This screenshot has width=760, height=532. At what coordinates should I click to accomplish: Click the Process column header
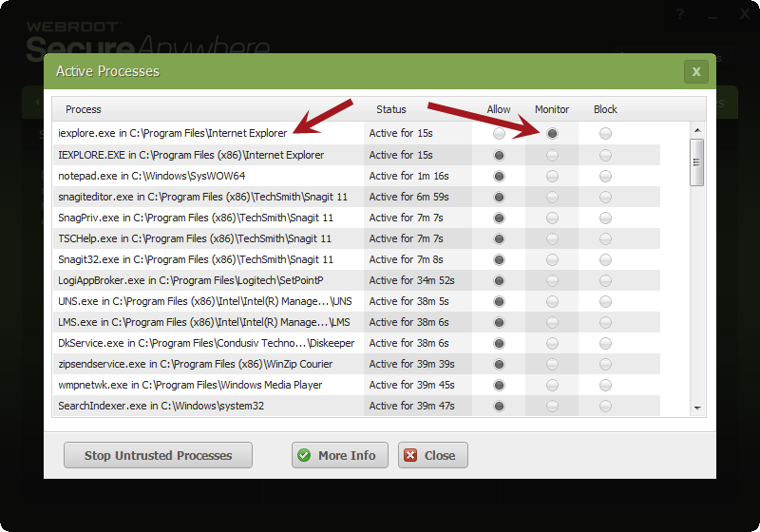(x=84, y=109)
